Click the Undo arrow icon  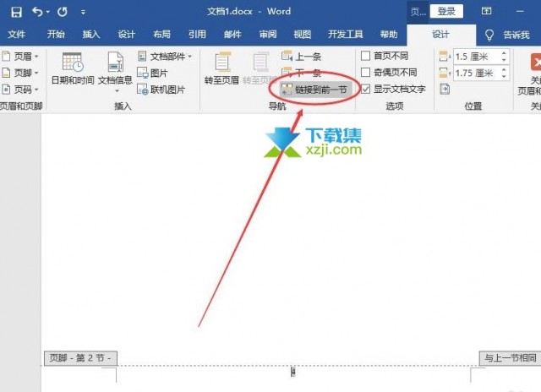click(37, 12)
